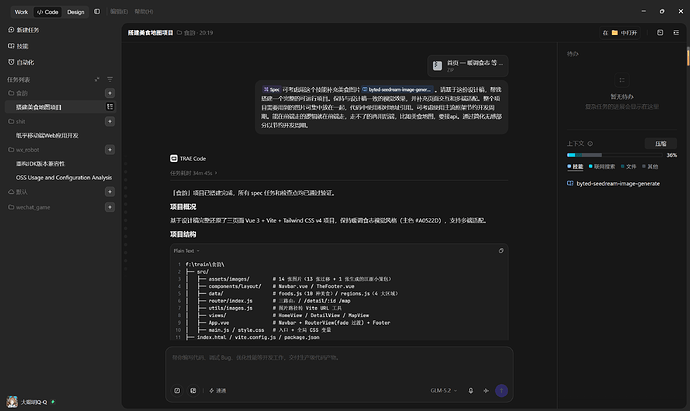690x411 pixels.
Task: Switch to the Design mode tab
Action: 75,12
